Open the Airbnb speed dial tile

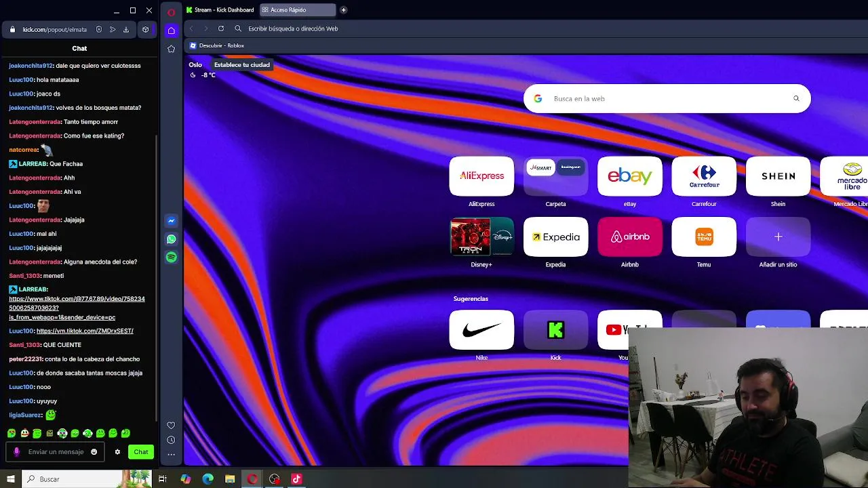pyautogui.click(x=630, y=237)
